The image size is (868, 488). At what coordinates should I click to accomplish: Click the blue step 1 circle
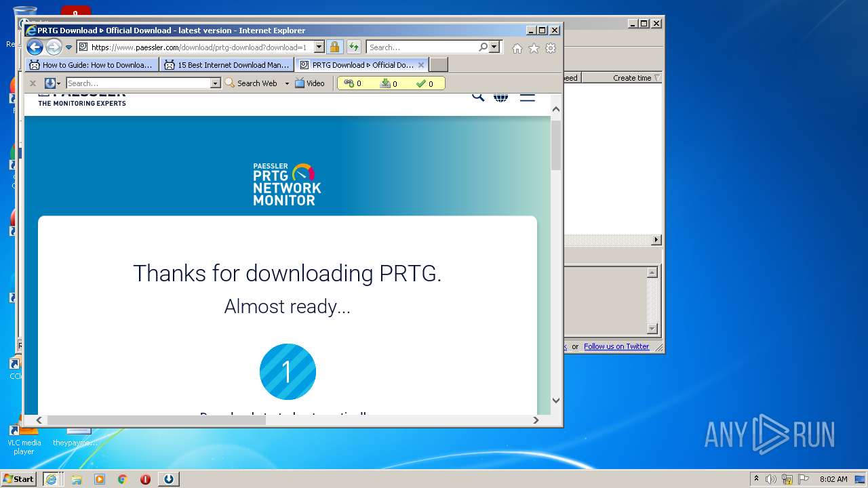point(288,372)
